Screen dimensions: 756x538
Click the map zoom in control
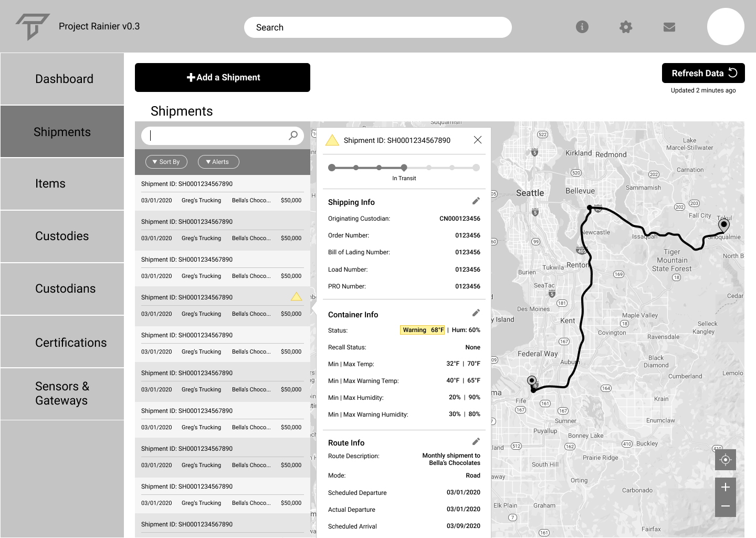725,487
